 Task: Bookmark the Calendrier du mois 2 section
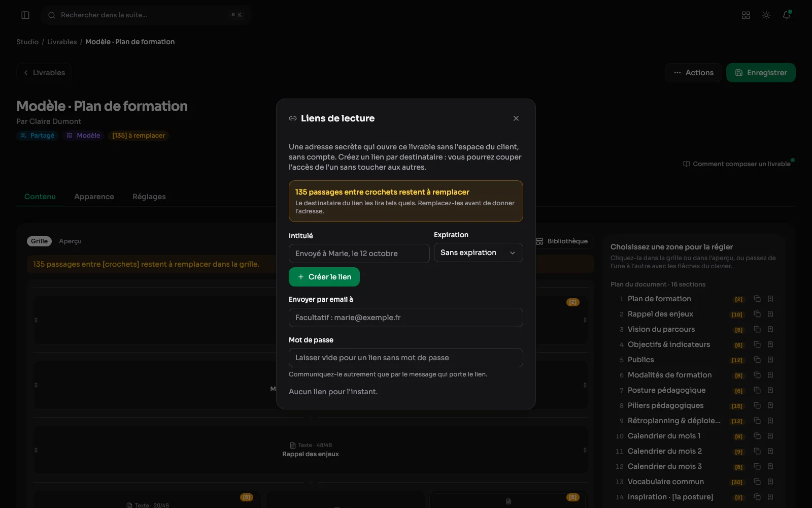click(x=770, y=451)
